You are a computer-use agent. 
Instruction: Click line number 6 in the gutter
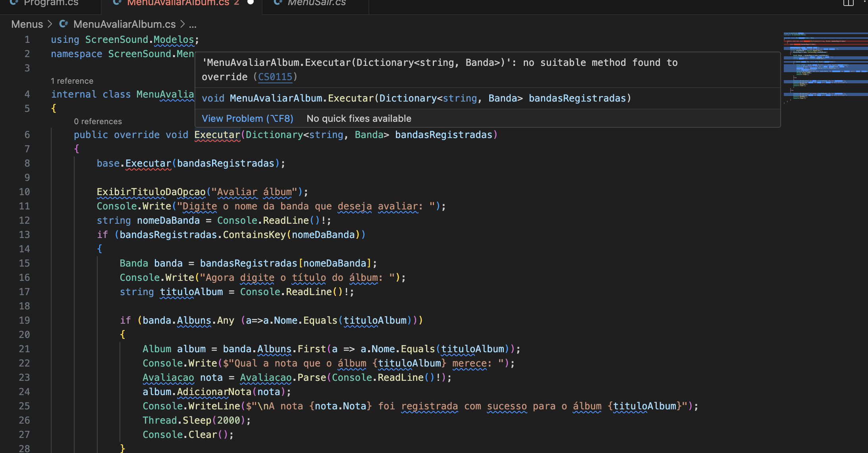point(27,135)
